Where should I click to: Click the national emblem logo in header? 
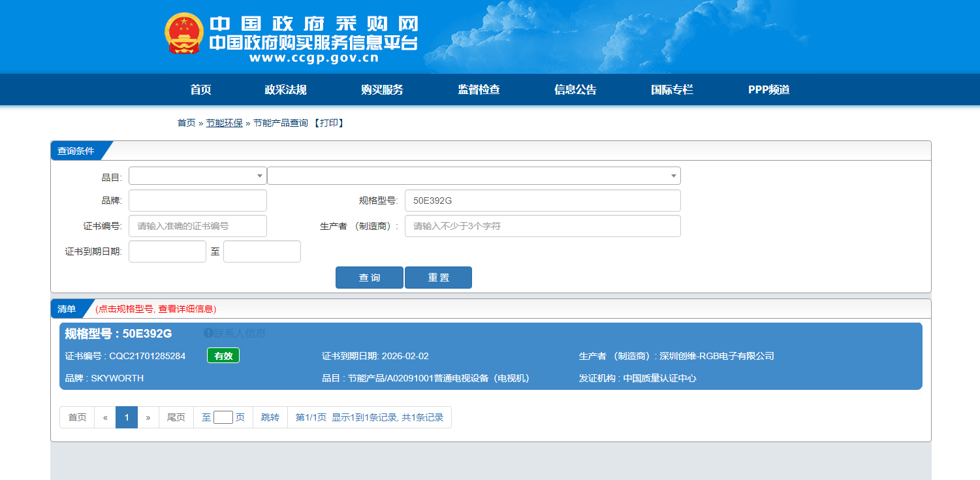[x=184, y=34]
